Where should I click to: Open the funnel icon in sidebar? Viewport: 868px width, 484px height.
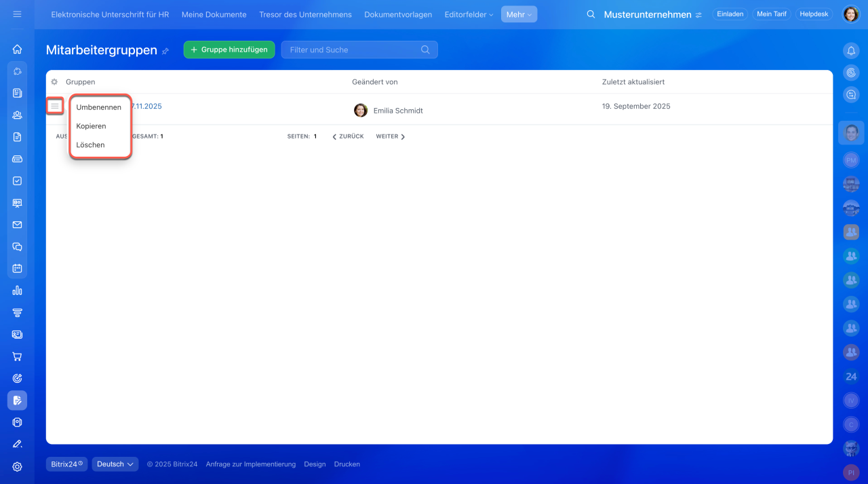coord(17,312)
